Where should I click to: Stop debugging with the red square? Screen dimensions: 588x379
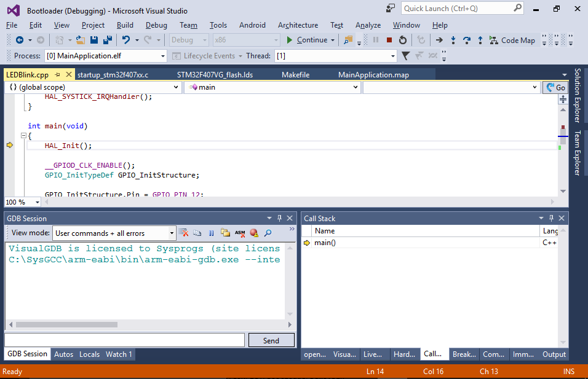click(389, 40)
